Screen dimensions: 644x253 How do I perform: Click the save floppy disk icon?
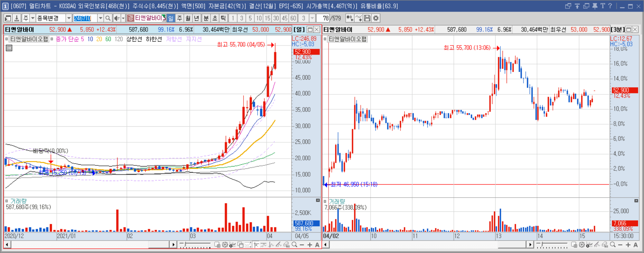(x=367, y=18)
